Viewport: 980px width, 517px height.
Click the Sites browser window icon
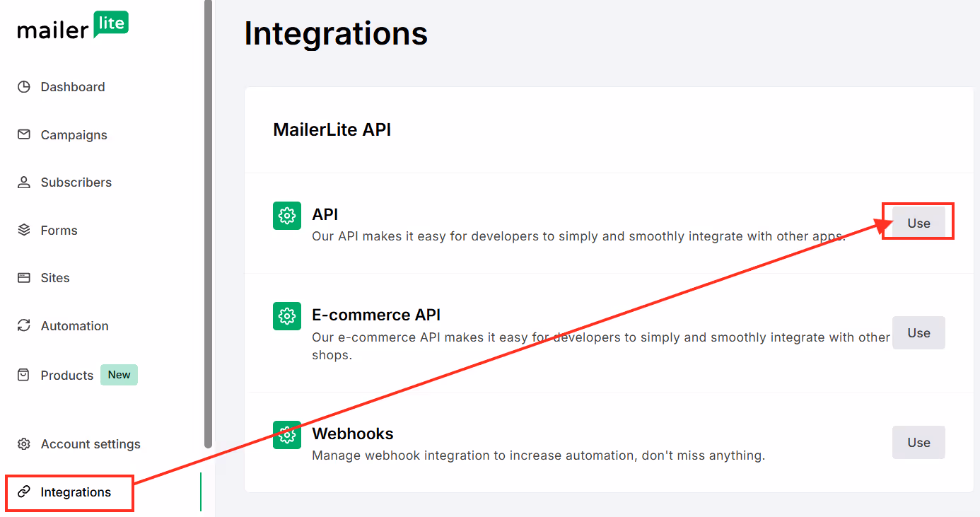pos(24,278)
